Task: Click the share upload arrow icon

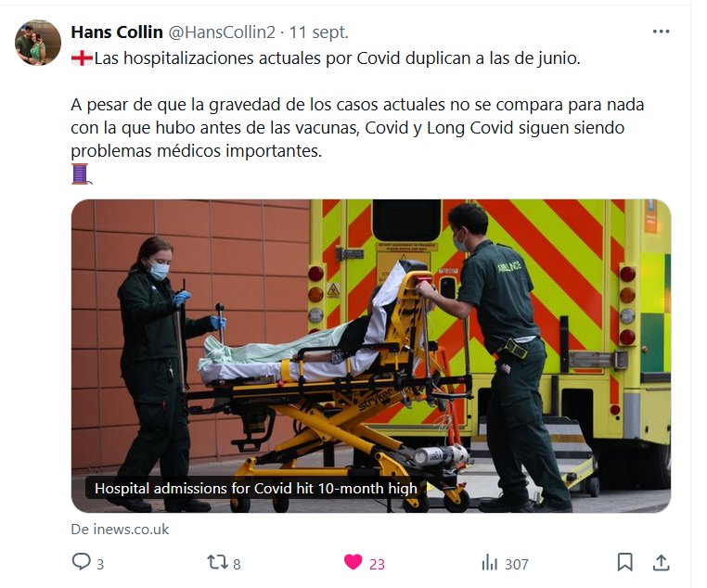Action: tap(661, 562)
